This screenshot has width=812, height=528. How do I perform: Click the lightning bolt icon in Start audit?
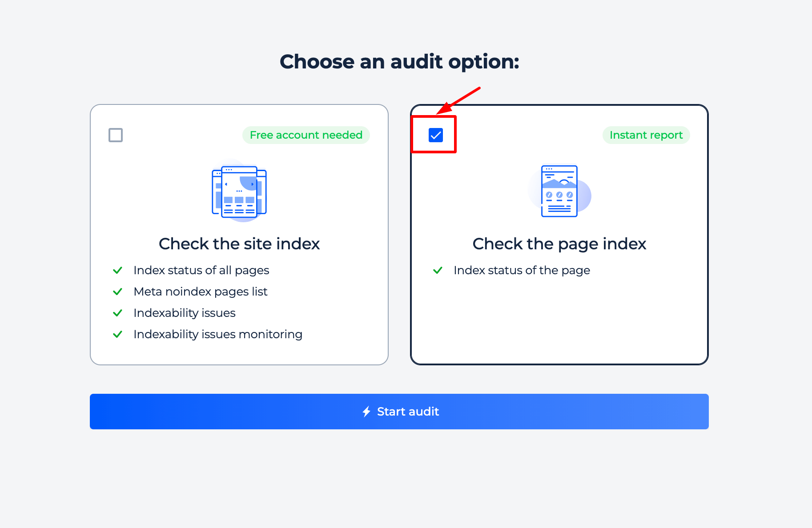point(366,412)
